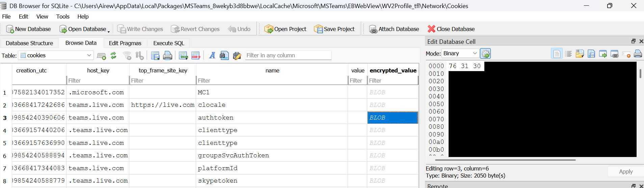Click the find in table binoculars icon
Screen dimensions: 644x188
pos(224,55)
